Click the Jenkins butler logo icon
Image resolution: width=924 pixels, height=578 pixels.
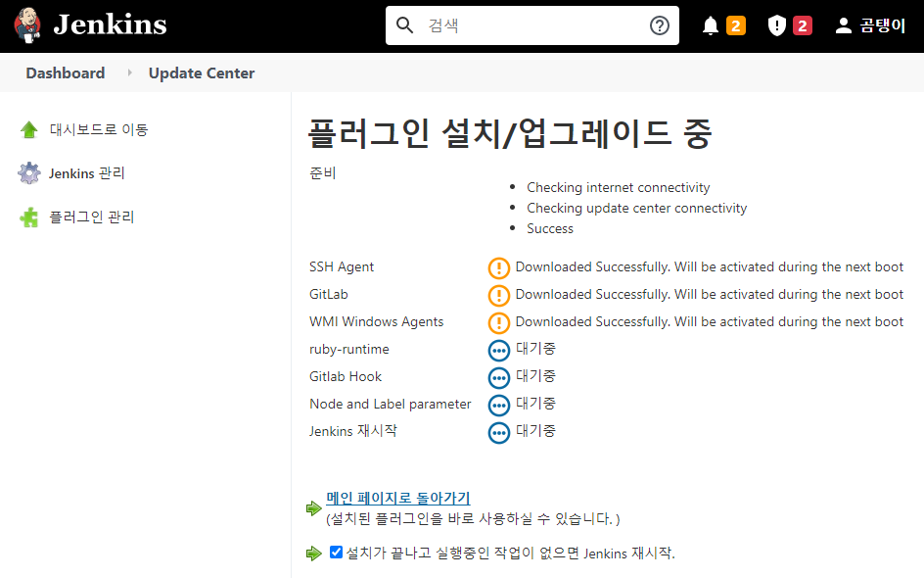point(27,25)
